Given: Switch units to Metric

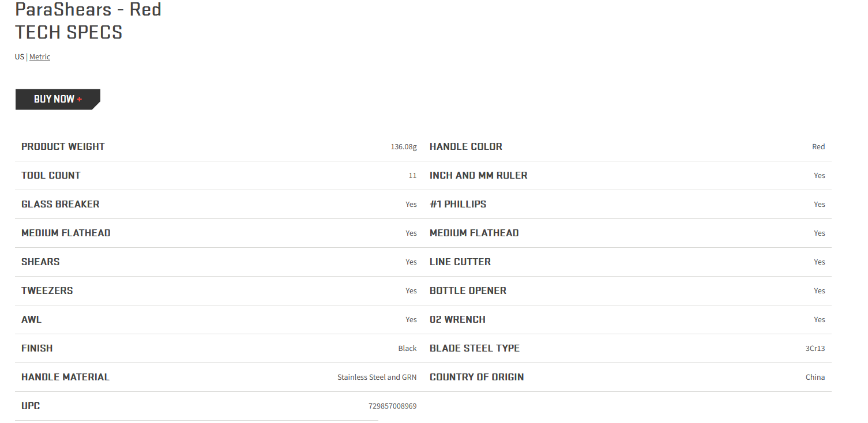Looking at the screenshot, I should (x=40, y=56).
